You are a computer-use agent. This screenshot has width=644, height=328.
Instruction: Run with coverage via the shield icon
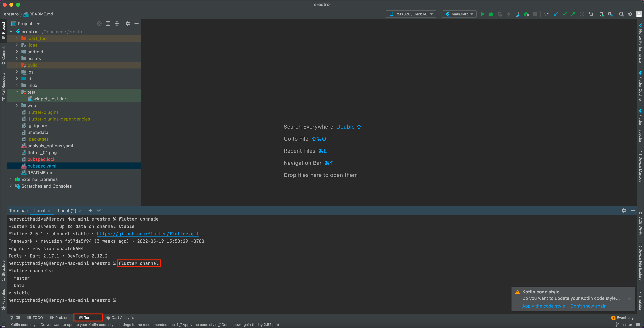pos(500,14)
